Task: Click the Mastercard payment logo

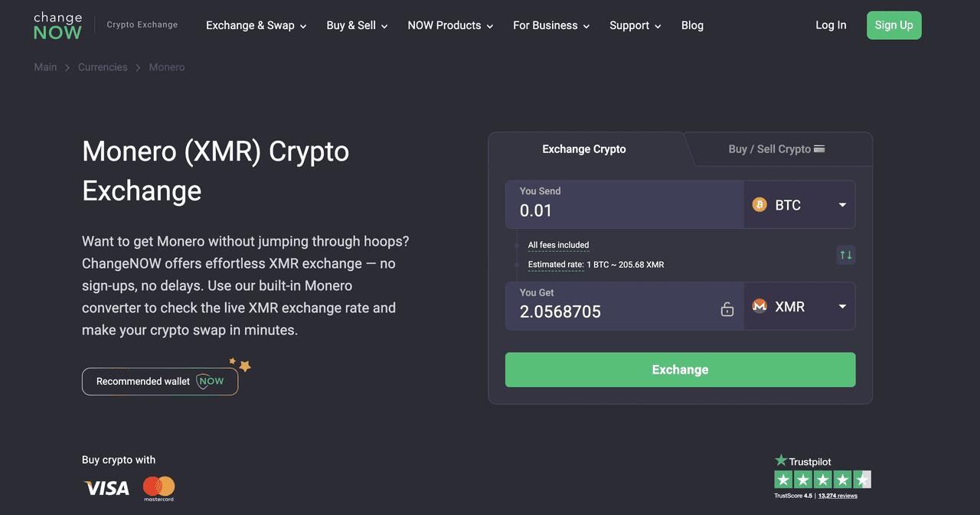Action: [158, 488]
